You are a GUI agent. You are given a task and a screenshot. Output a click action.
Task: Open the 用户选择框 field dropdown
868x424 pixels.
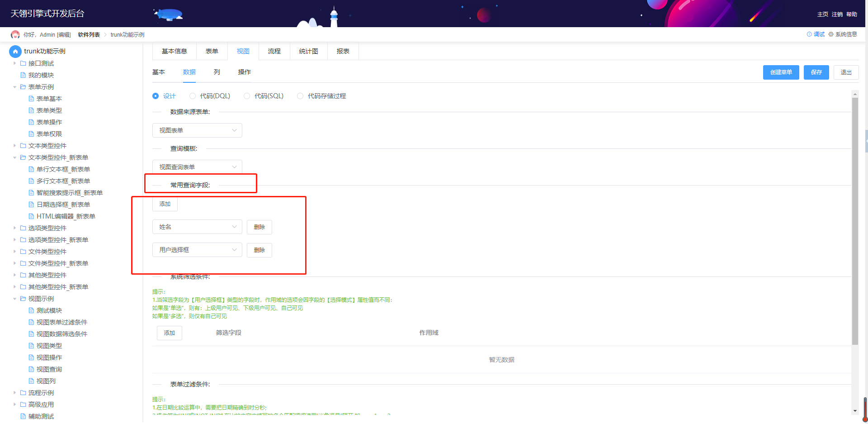(197, 250)
